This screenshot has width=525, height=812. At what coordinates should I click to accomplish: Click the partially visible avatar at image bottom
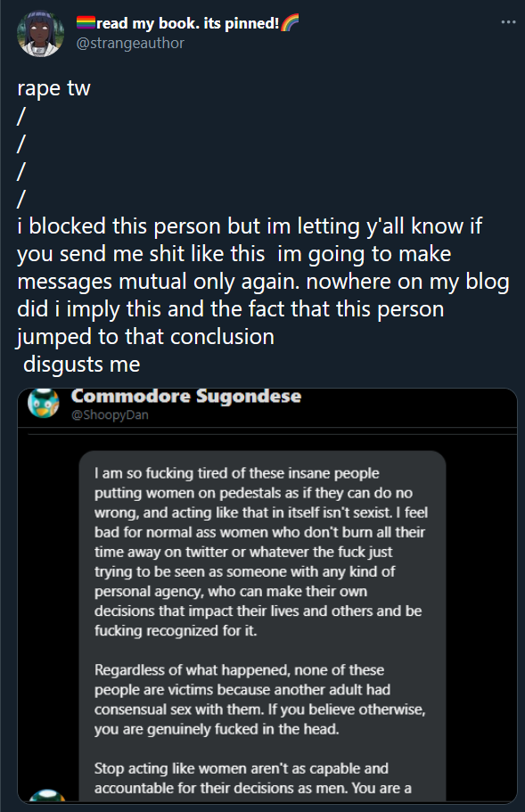tap(46, 796)
